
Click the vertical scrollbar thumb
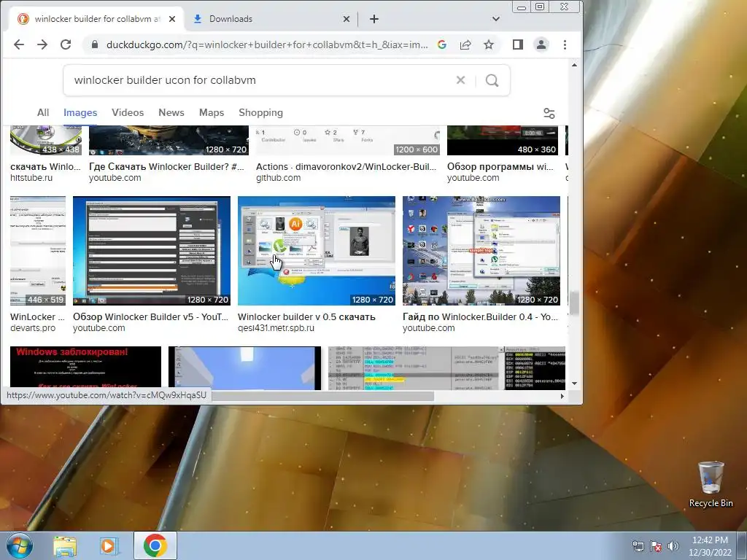575,303
